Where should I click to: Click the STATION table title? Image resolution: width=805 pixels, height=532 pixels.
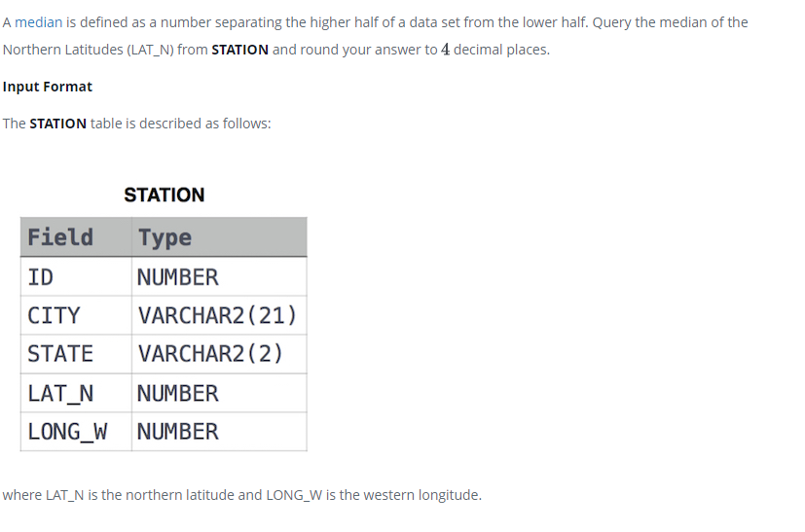coord(165,195)
